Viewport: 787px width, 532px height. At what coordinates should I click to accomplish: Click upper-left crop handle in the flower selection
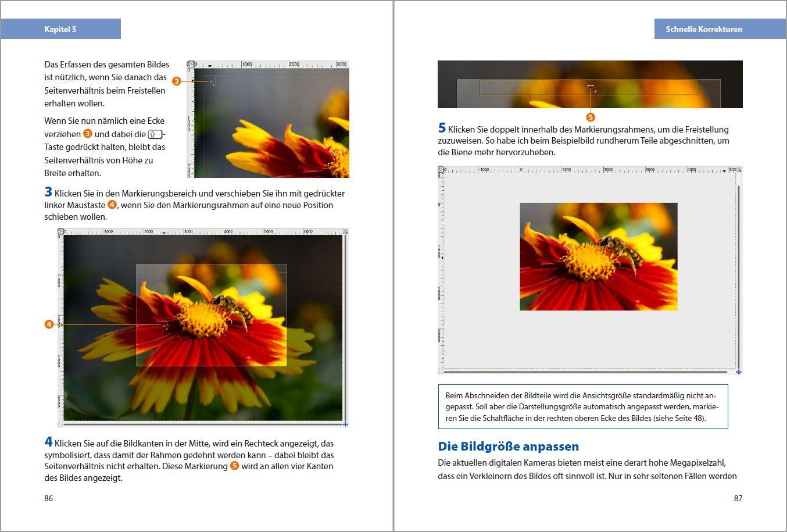[x=141, y=269]
